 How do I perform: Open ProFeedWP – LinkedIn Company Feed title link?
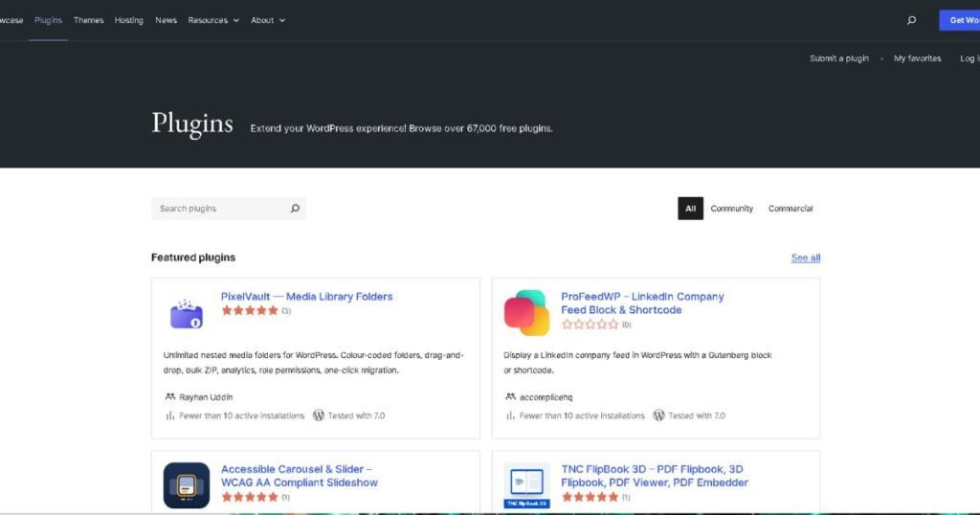pos(642,303)
